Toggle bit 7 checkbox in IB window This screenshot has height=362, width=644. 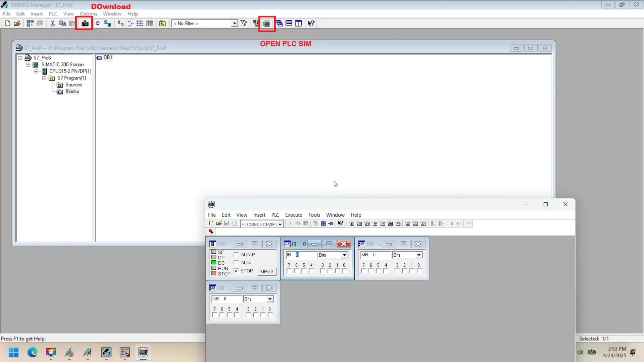(289, 271)
